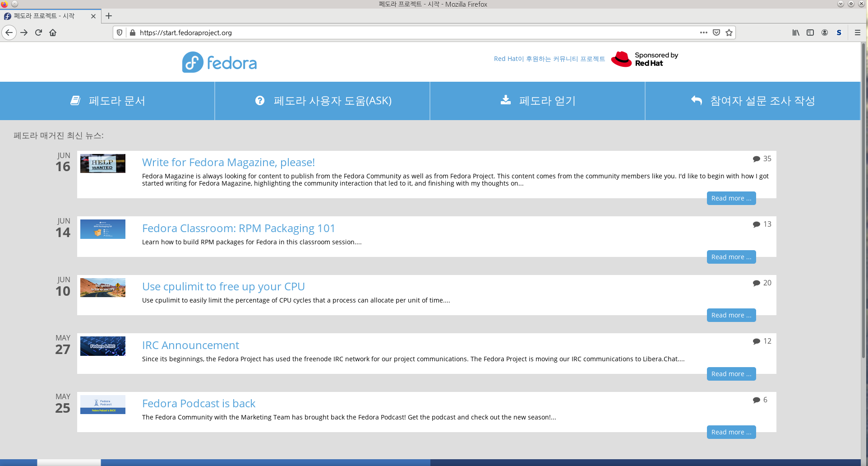Click the Fedora Podcast thumbnail
The height and width of the screenshot is (466, 868).
tap(103, 405)
